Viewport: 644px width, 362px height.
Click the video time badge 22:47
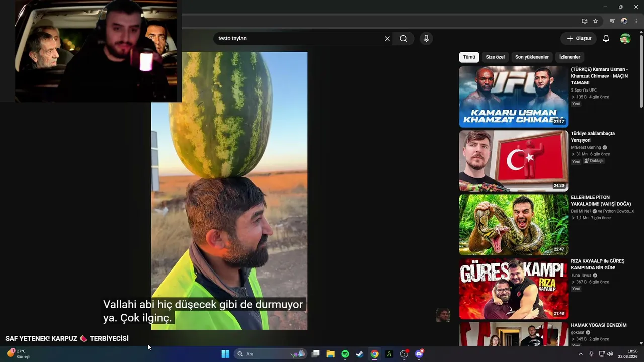[x=559, y=249]
